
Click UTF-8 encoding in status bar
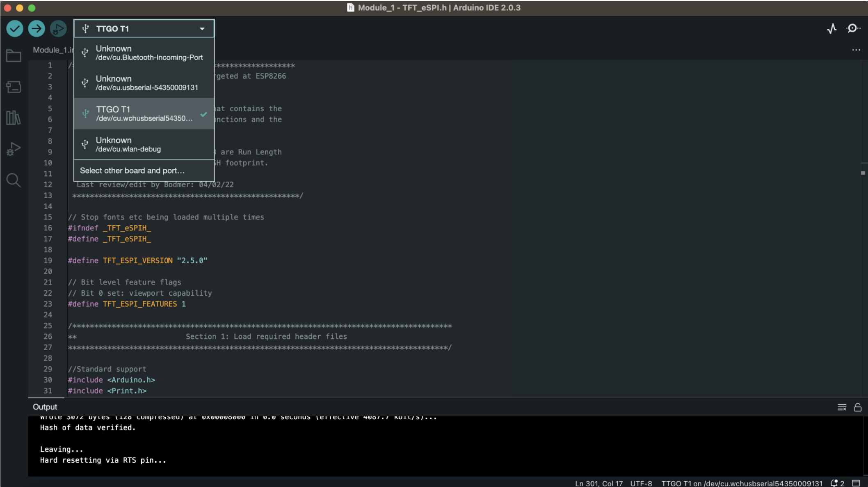click(x=641, y=483)
